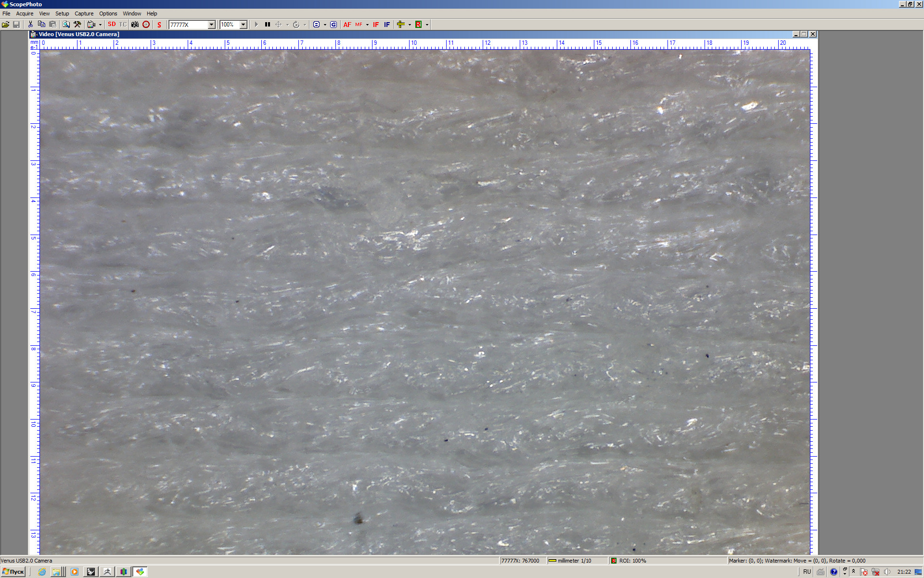Click the blue IF toolbar icon
This screenshot has height=578, width=924.
coord(387,25)
